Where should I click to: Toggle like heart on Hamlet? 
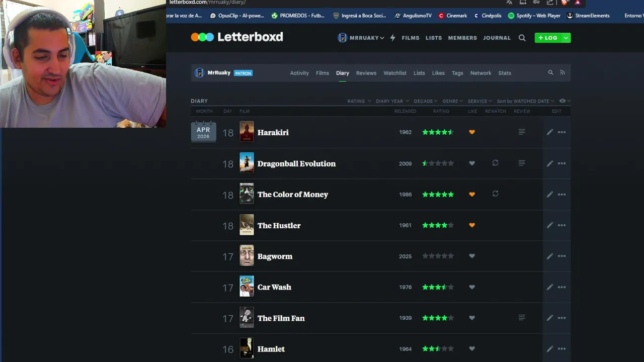(x=472, y=349)
